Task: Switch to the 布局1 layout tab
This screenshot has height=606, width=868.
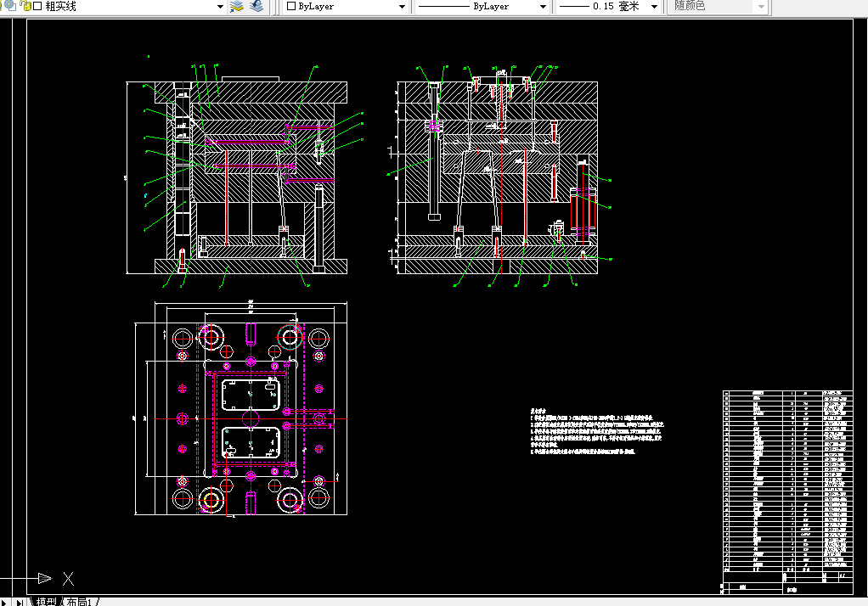Action: tap(79, 602)
